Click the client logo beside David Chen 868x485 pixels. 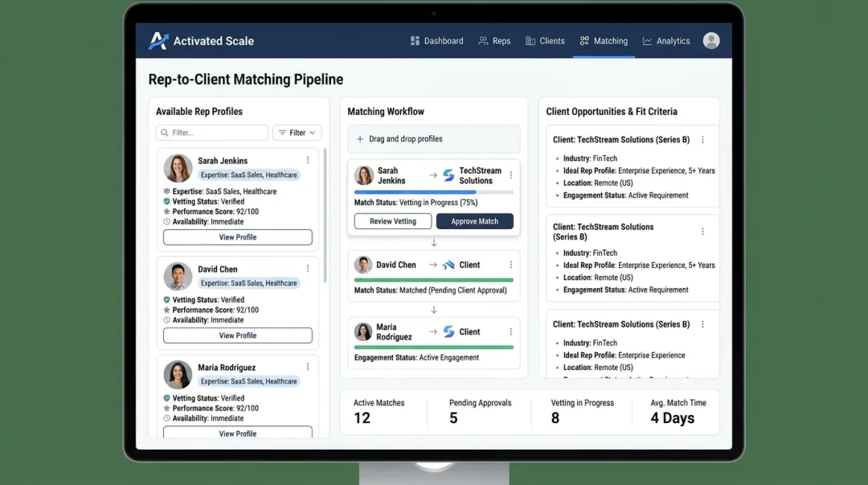pyautogui.click(x=448, y=265)
